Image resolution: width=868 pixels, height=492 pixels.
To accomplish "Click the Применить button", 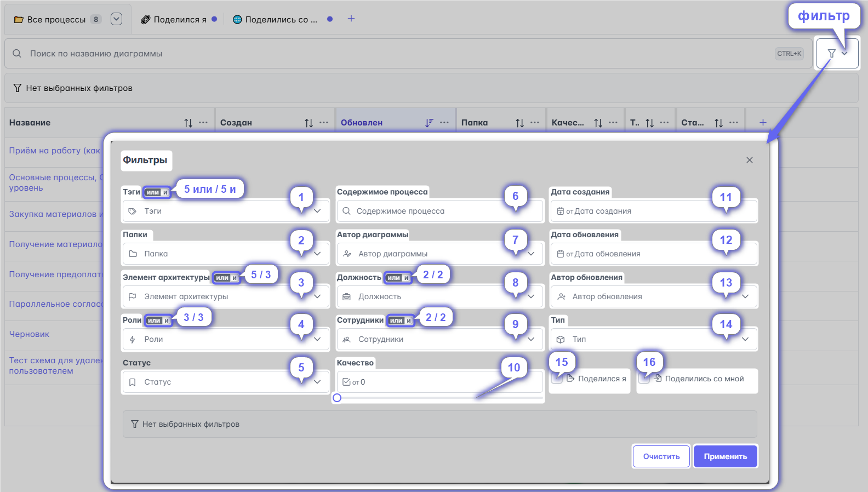I will [x=726, y=456].
